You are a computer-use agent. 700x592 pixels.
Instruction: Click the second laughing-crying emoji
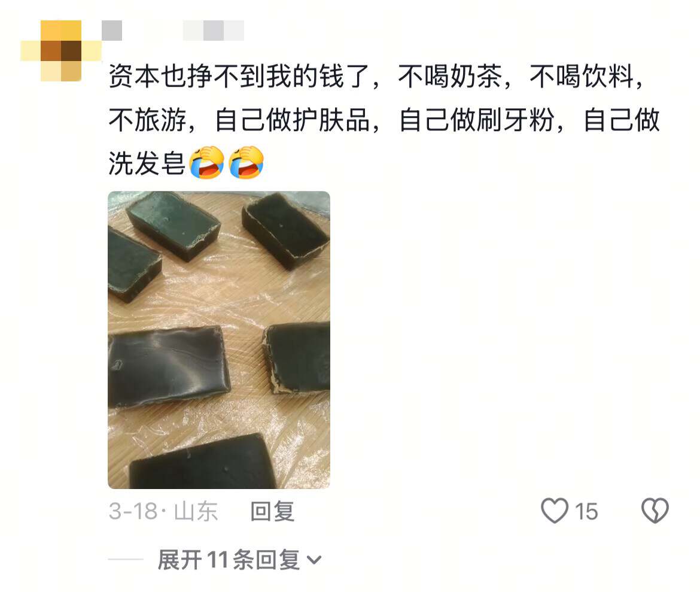pos(246,162)
